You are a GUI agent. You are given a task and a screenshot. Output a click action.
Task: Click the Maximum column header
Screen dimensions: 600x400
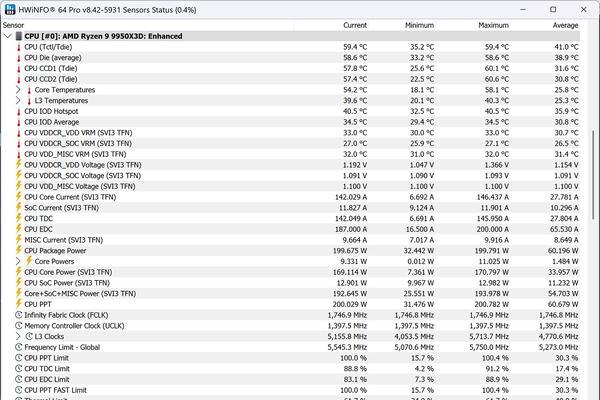[494, 24]
